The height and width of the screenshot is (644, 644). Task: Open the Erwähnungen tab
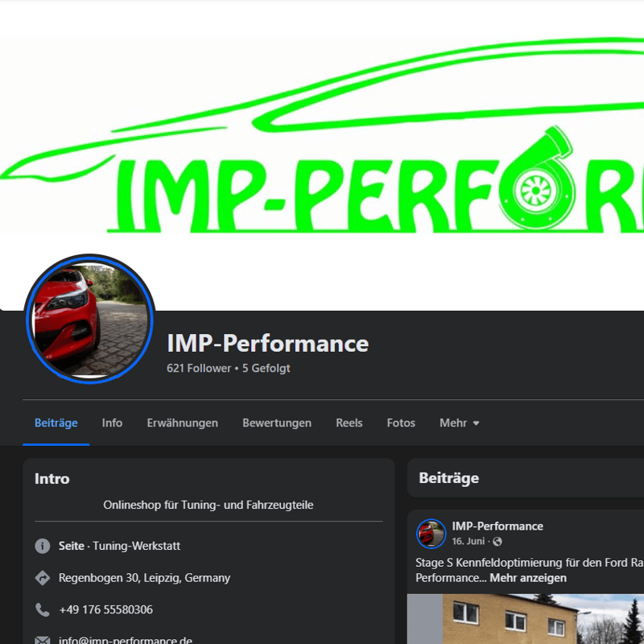(183, 423)
